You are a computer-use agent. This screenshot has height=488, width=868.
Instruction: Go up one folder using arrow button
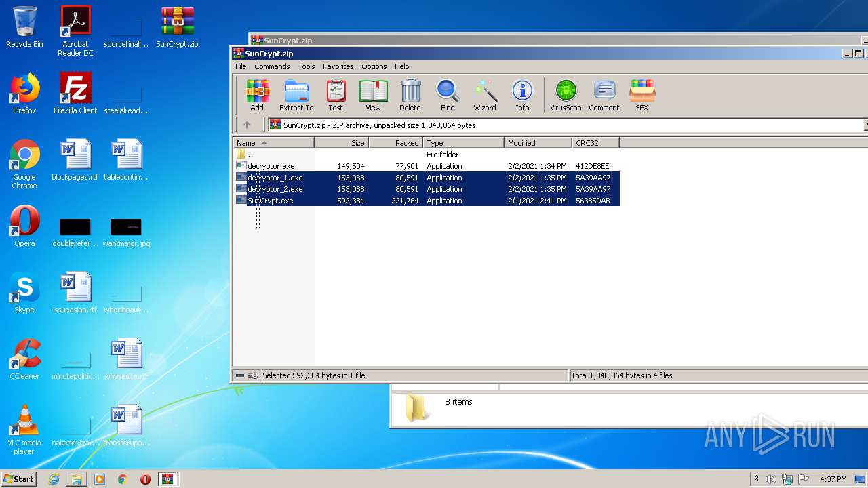pyautogui.click(x=247, y=125)
